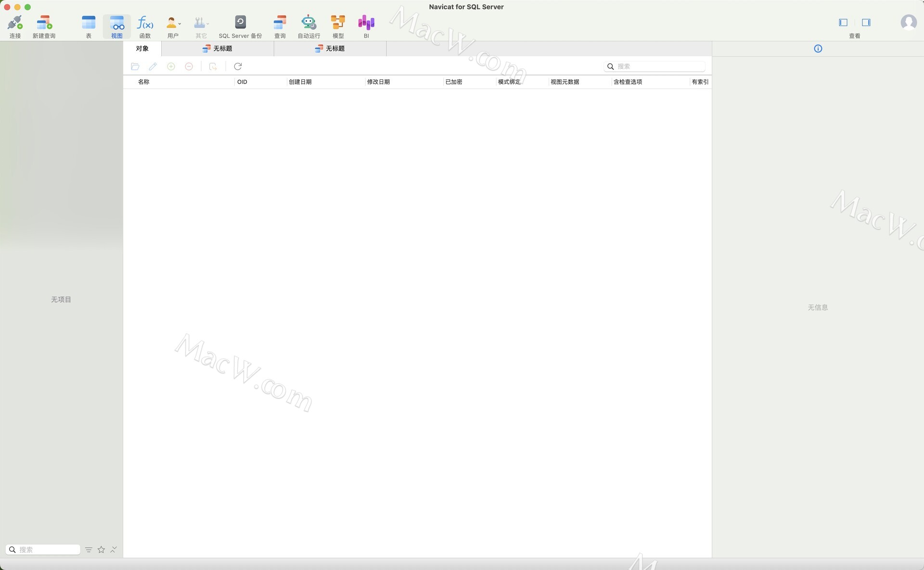Switch to the first 无标题 tab
924x570 pixels.
click(218, 49)
